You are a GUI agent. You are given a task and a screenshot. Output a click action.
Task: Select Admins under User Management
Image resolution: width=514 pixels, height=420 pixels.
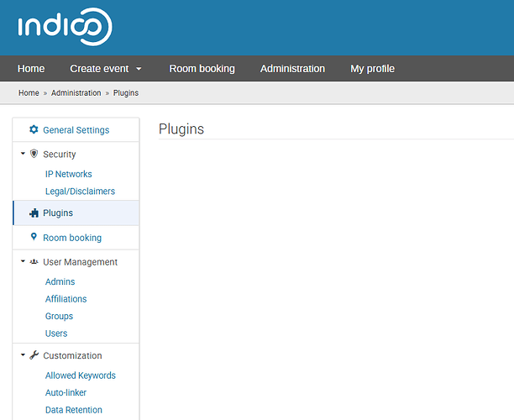[x=60, y=282]
